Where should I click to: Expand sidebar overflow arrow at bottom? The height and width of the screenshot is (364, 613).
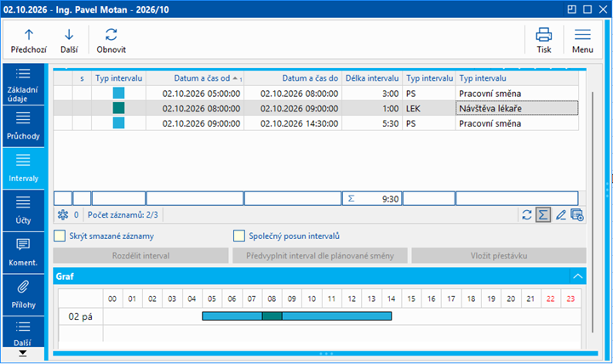click(23, 354)
